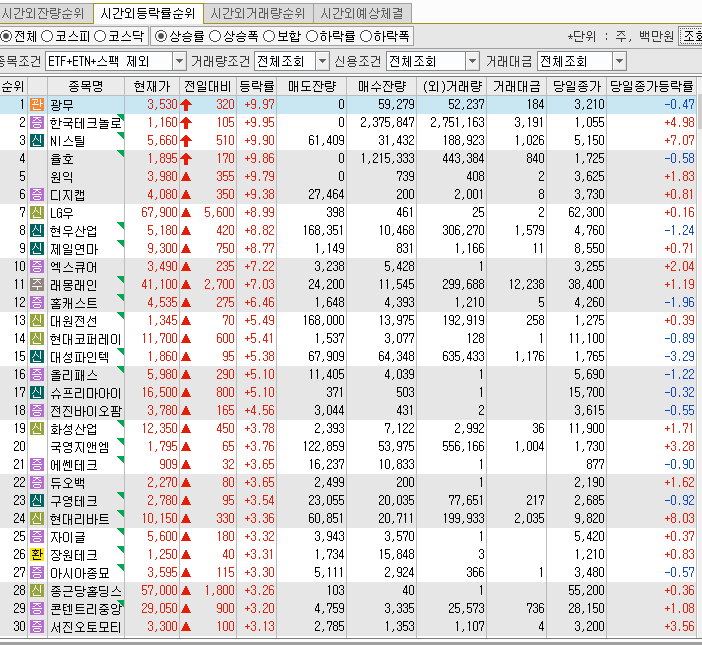Click the 증 badge icon next to 한국테크놀로
702x645 pixels.
tap(37, 123)
